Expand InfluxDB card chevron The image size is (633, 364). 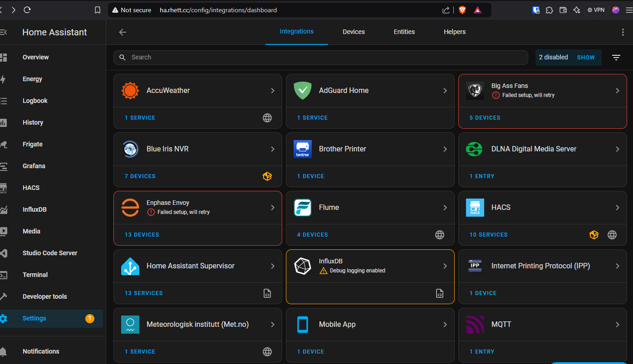click(x=445, y=266)
